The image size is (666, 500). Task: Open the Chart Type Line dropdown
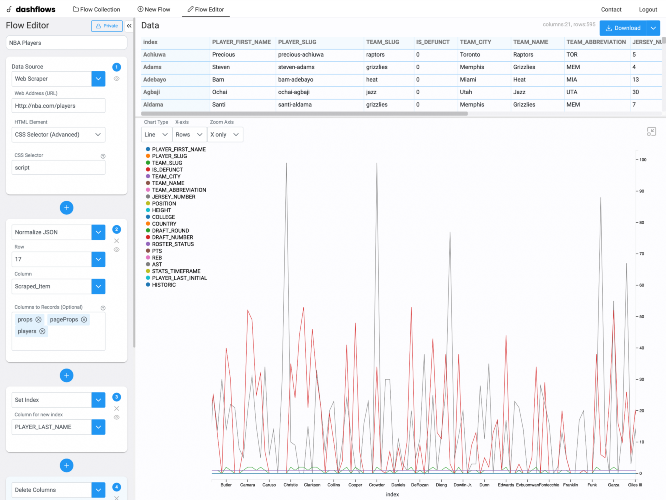pyautogui.click(x=156, y=135)
